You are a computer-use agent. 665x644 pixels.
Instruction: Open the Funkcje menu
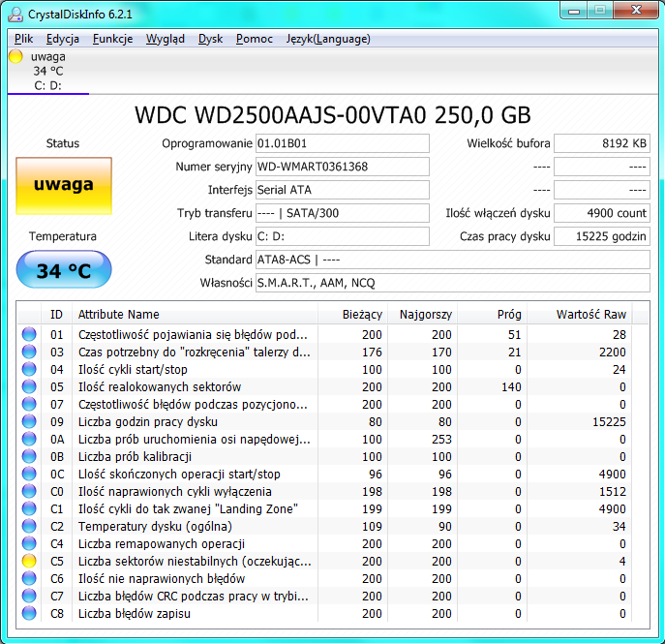113,39
